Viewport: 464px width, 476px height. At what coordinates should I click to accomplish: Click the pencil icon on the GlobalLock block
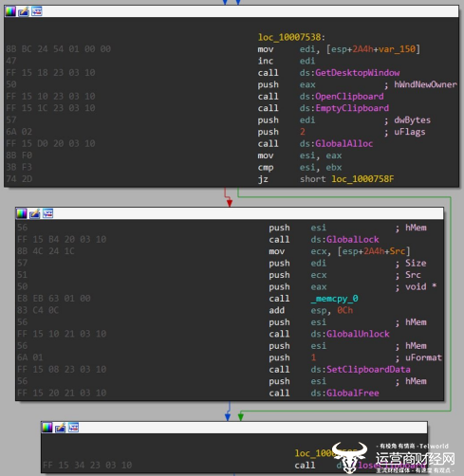point(35,213)
